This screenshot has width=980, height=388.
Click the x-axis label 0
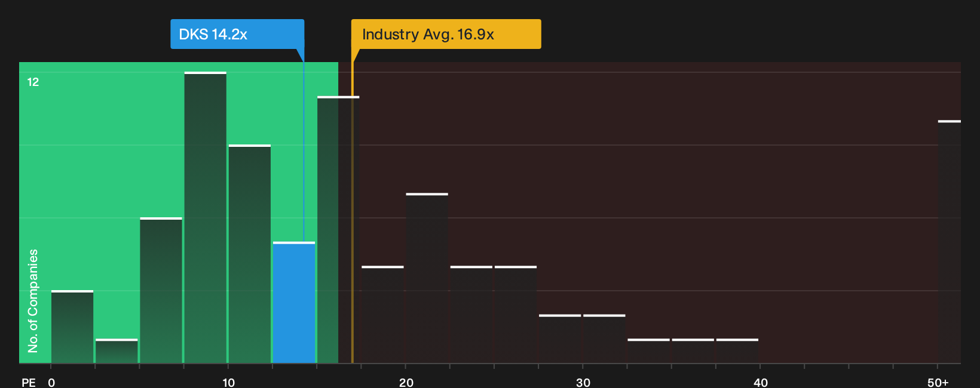click(51, 382)
